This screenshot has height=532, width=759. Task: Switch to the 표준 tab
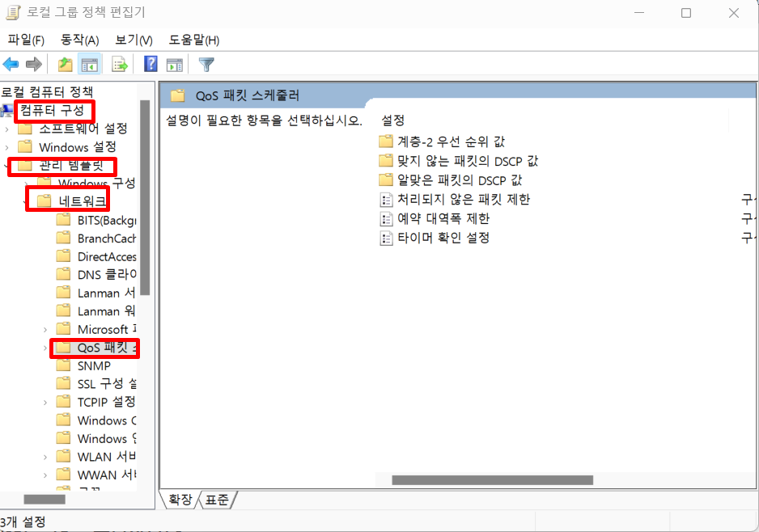[x=216, y=499]
